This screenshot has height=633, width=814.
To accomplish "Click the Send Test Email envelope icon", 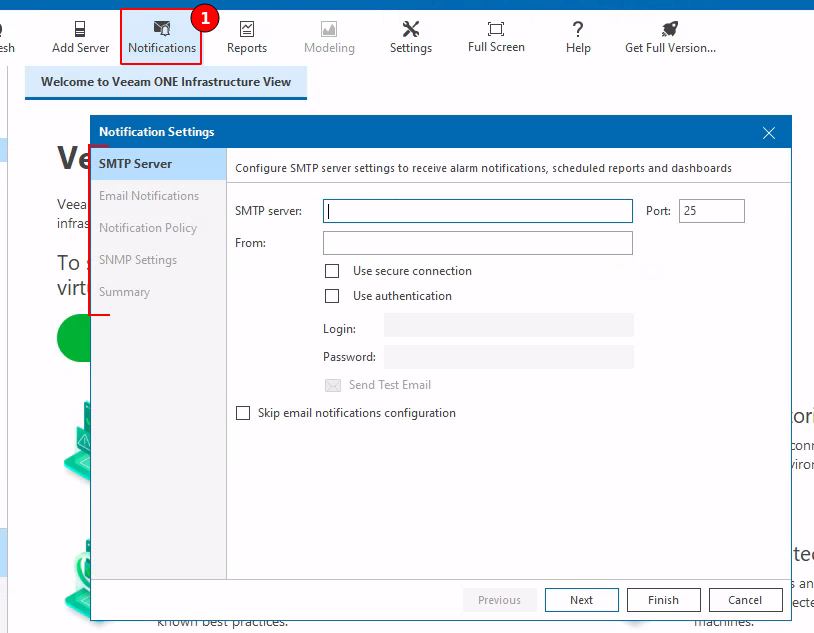I will coord(333,385).
